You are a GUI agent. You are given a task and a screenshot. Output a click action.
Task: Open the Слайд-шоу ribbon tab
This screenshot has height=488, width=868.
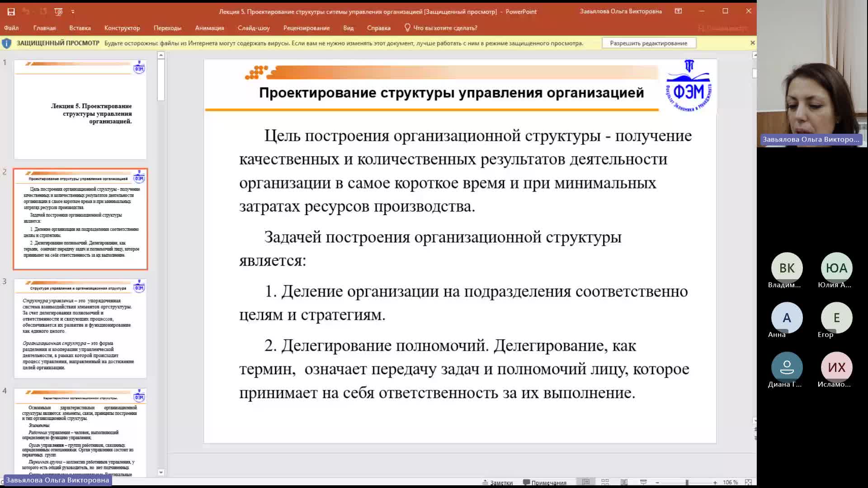coord(254,28)
